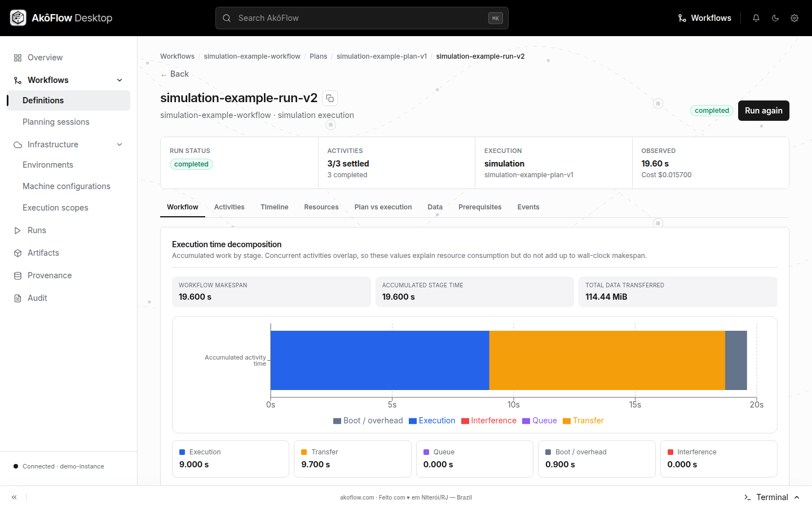Click the Workflows branch icon in sidebar

point(17,80)
